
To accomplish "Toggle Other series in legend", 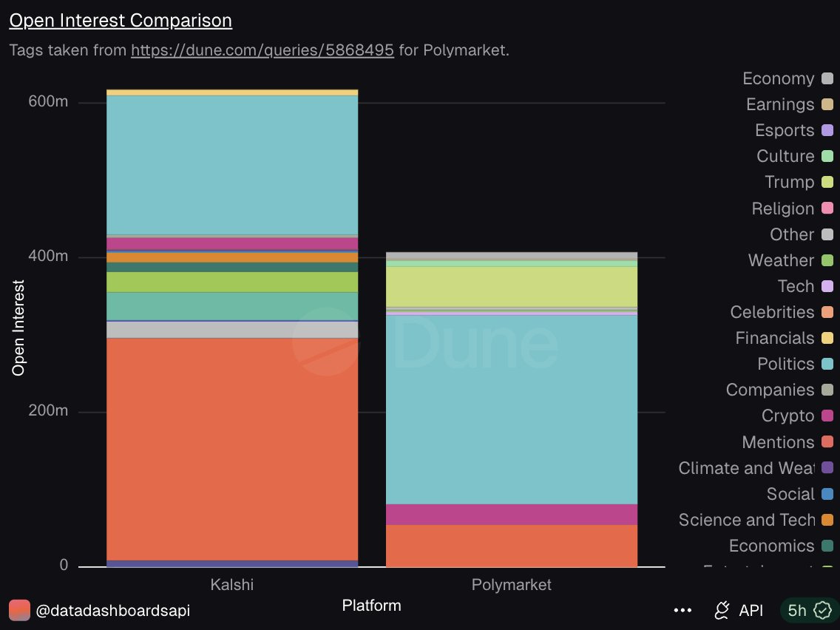I will pyautogui.click(x=802, y=234).
